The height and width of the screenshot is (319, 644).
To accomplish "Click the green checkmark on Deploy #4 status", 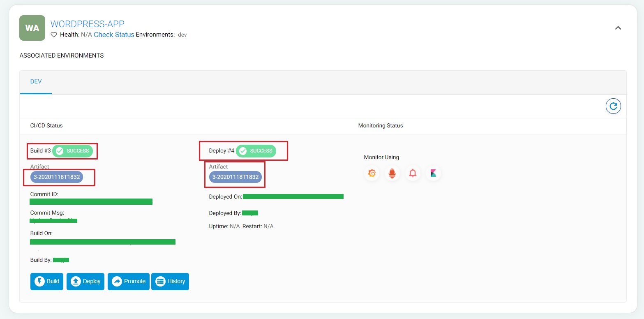I will point(243,151).
